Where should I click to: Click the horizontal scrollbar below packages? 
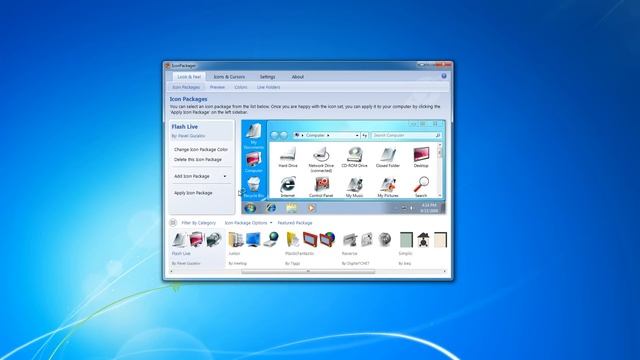coord(308,271)
